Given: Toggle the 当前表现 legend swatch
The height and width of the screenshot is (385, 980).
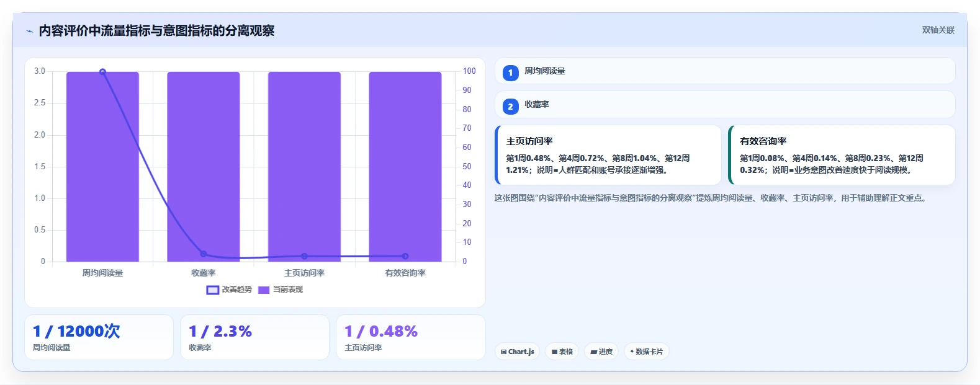Looking at the screenshot, I should [264, 290].
